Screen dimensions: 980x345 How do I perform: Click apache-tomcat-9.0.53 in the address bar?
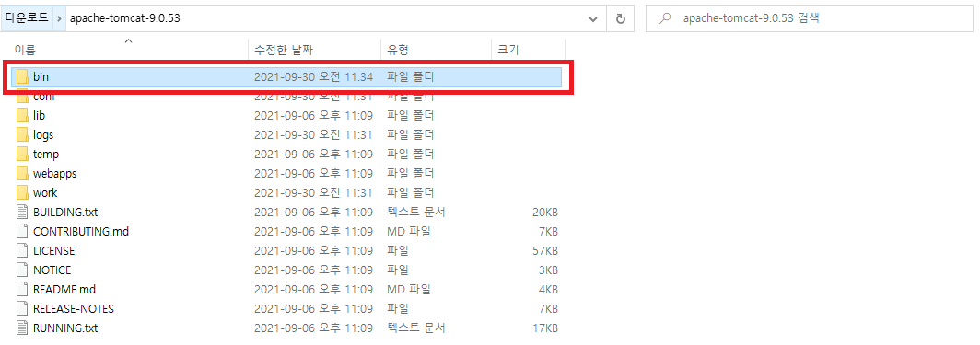coord(125,18)
